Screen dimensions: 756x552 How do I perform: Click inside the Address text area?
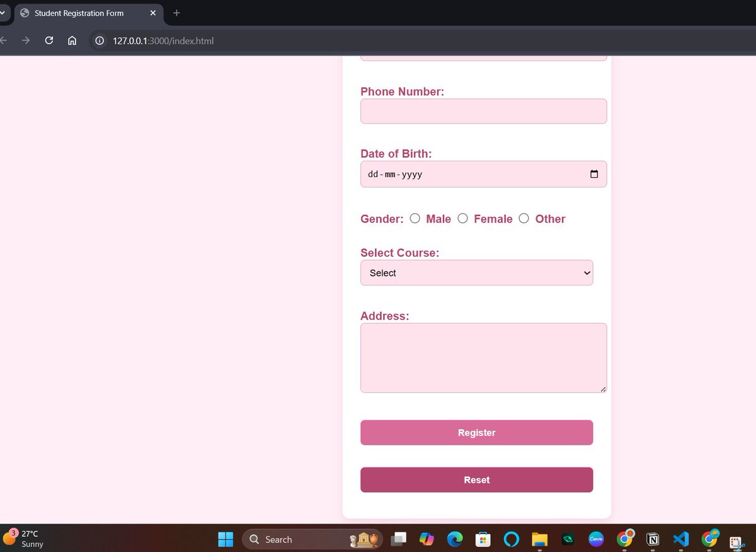pyautogui.click(x=483, y=357)
